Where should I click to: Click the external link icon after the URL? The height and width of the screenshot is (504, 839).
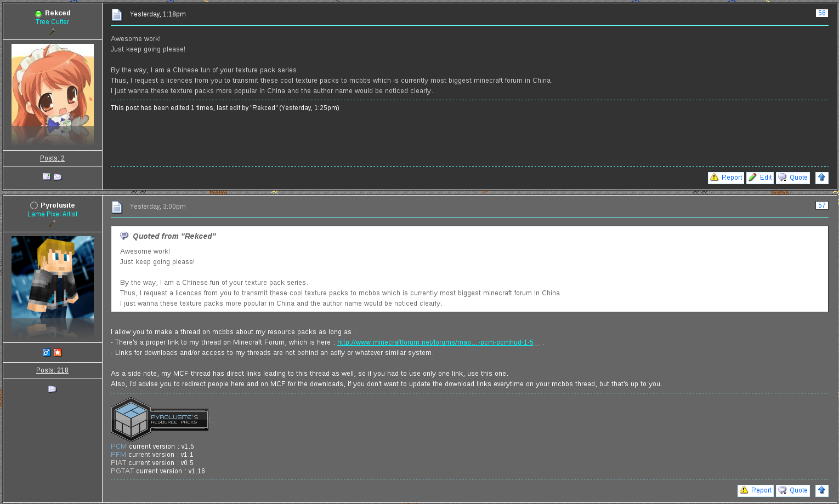coord(537,343)
